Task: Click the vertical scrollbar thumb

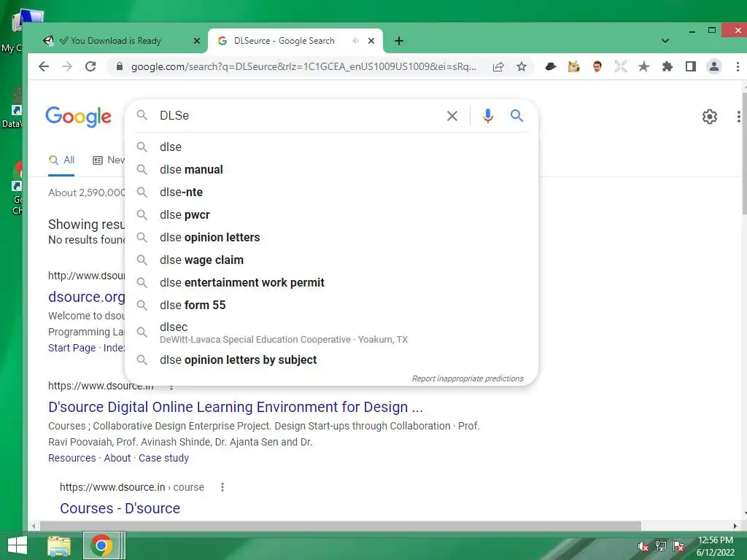Action: click(x=744, y=153)
